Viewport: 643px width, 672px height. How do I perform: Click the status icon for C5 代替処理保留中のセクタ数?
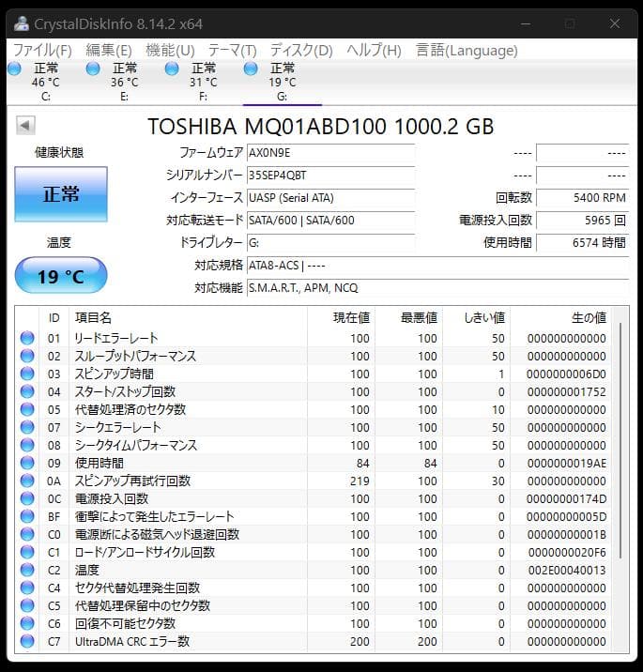(27, 605)
